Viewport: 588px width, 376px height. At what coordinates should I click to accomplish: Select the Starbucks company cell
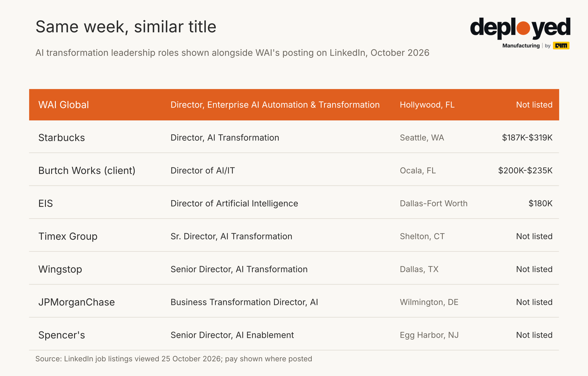click(x=61, y=138)
